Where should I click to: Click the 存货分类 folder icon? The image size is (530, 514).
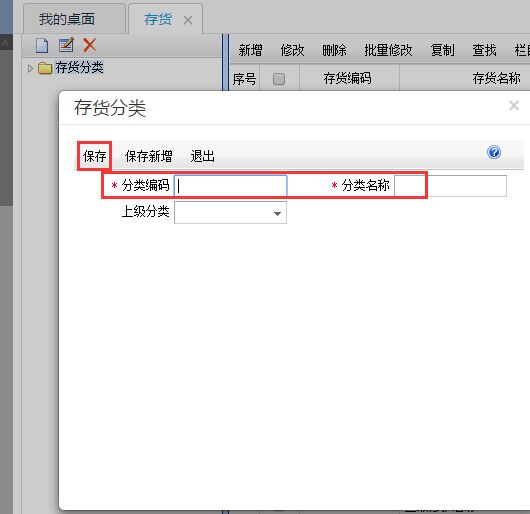(x=45, y=68)
